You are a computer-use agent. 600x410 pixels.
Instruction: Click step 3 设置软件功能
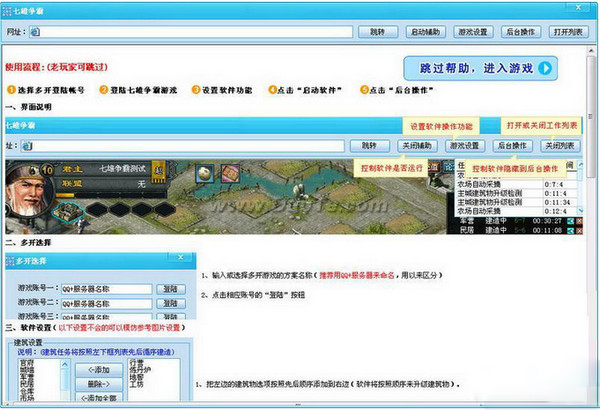[222, 90]
